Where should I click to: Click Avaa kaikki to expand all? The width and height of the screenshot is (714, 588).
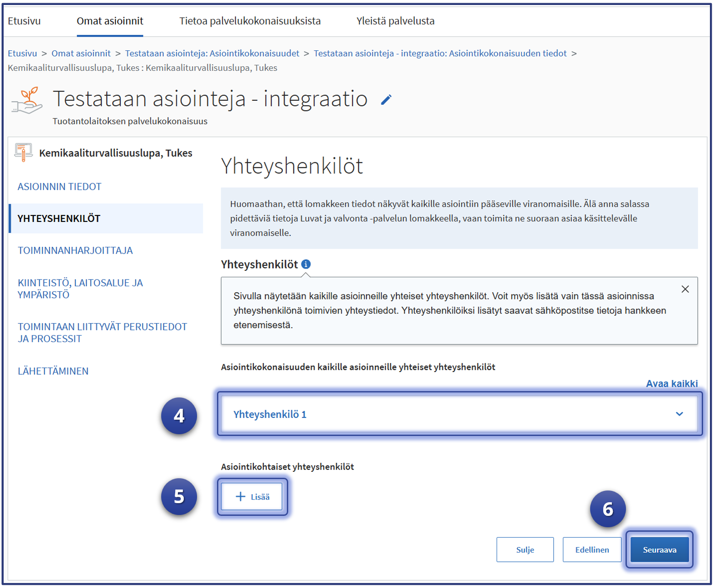pyautogui.click(x=671, y=383)
